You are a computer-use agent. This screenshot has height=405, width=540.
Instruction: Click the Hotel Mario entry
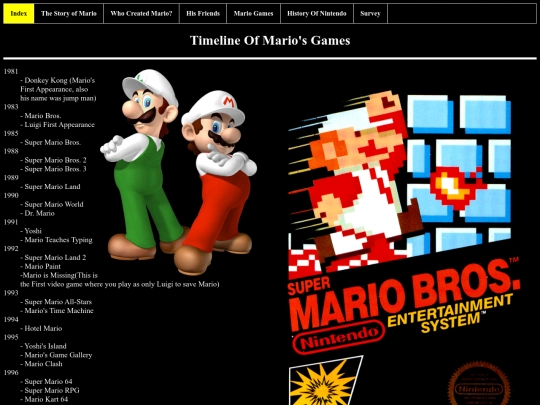point(41,329)
